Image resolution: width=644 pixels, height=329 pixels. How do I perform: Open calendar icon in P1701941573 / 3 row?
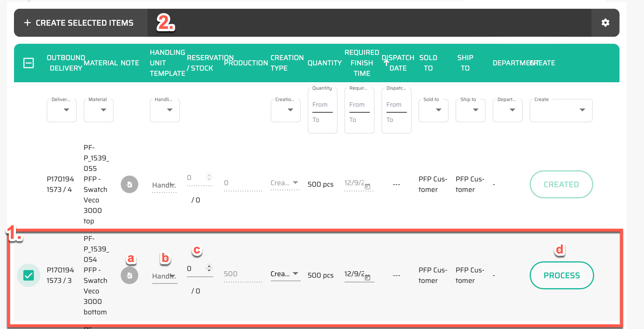367,277
